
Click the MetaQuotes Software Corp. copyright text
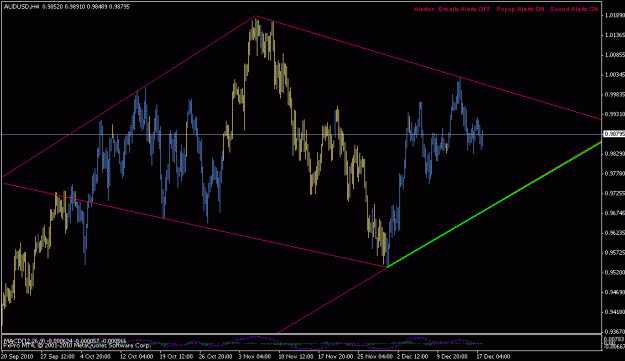[77, 345]
